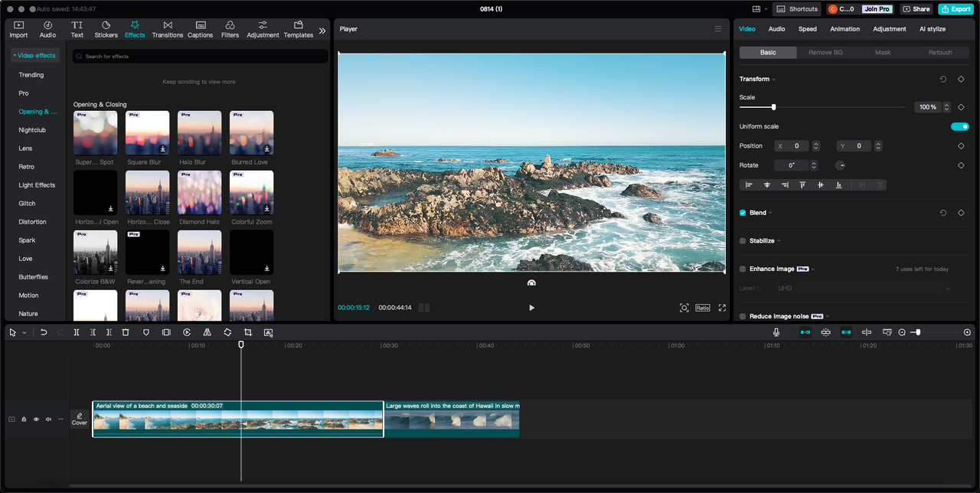This screenshot has width=980, height=493.
Task: Open the Transitions tab
Action: tap(167, 29)
